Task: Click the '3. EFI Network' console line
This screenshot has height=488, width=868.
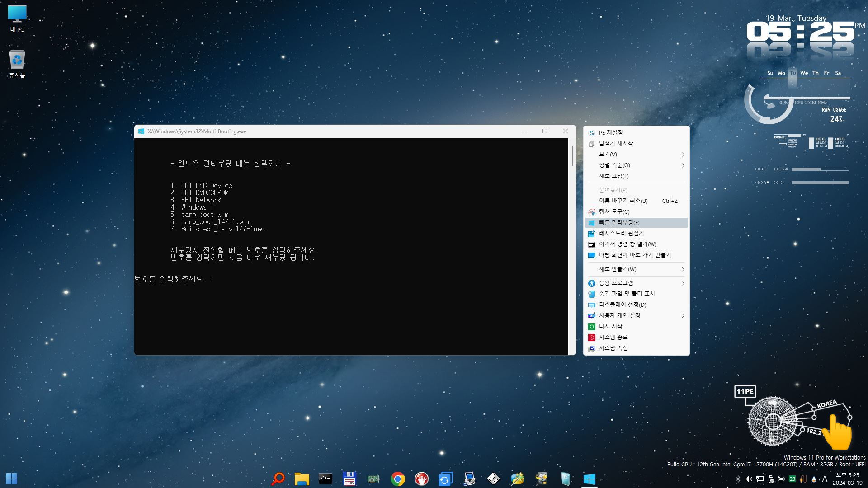Action: pyautogui.click(x=196, y=200)
